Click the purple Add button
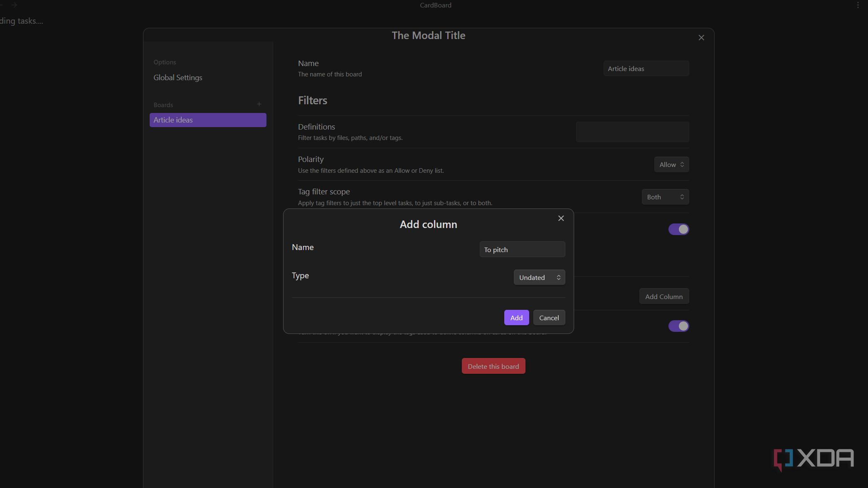868x488 pixels. coord(516,318)
